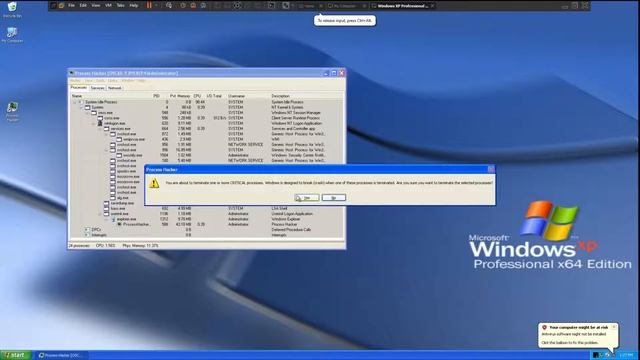Select the csrss.exe process row

[x=206, y=118]
